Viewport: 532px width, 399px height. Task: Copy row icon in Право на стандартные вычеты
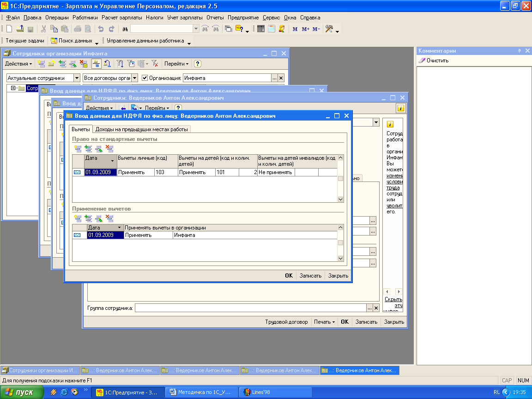click(88, 148)
